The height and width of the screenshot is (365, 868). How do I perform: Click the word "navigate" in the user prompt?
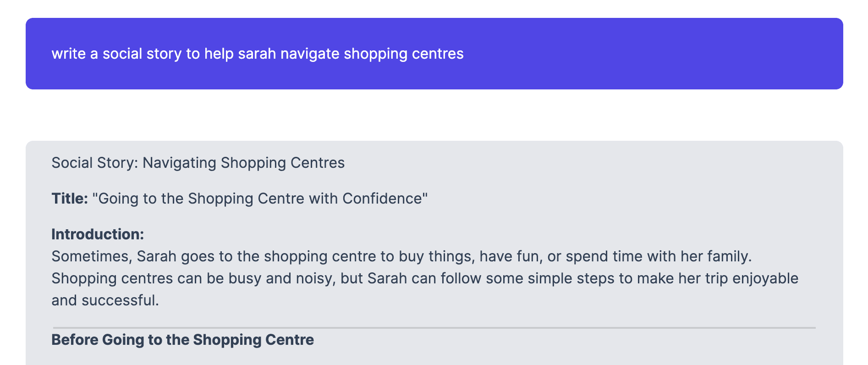click(310, 54)
